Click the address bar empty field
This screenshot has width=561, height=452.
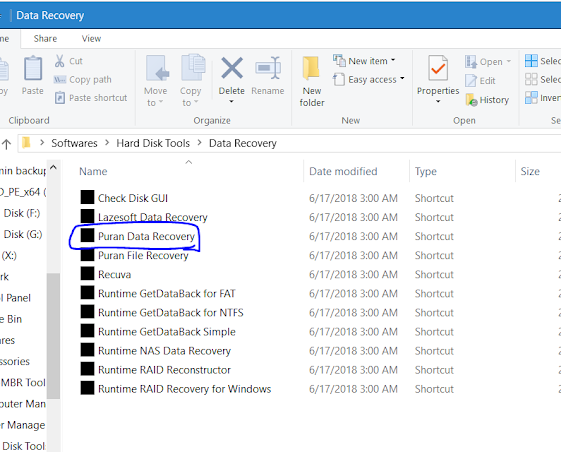pyautogui.click(x=419, y=143)
